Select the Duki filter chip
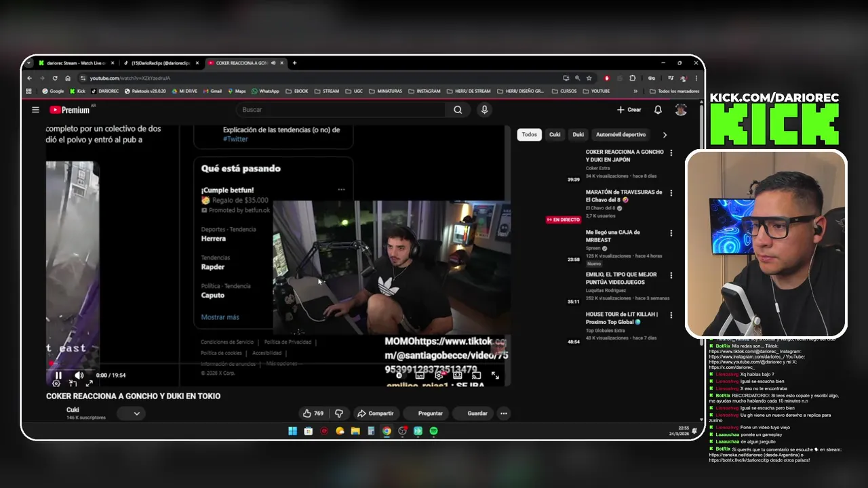The height and width of the screenshot is (488, 868). (578, 134)
